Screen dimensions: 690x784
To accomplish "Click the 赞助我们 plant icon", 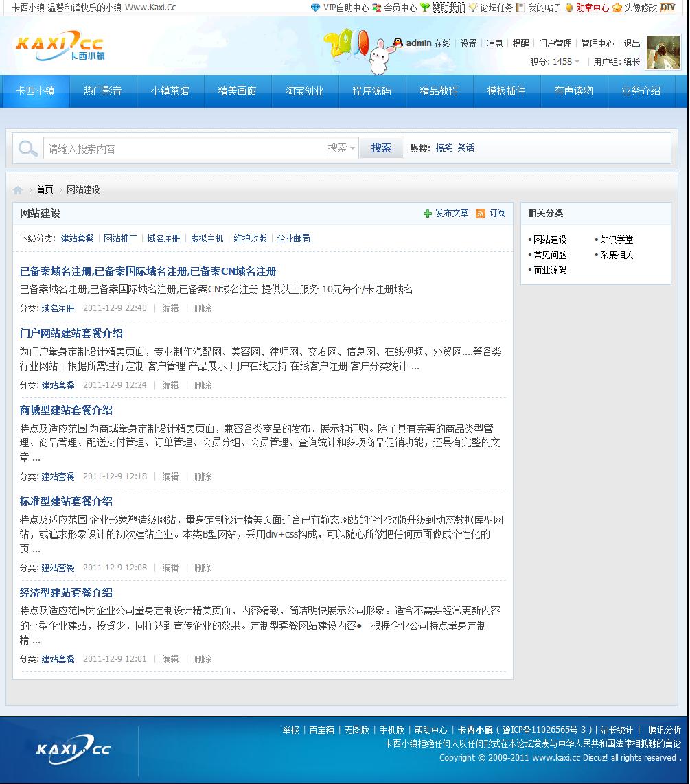I will coord(425,8).
